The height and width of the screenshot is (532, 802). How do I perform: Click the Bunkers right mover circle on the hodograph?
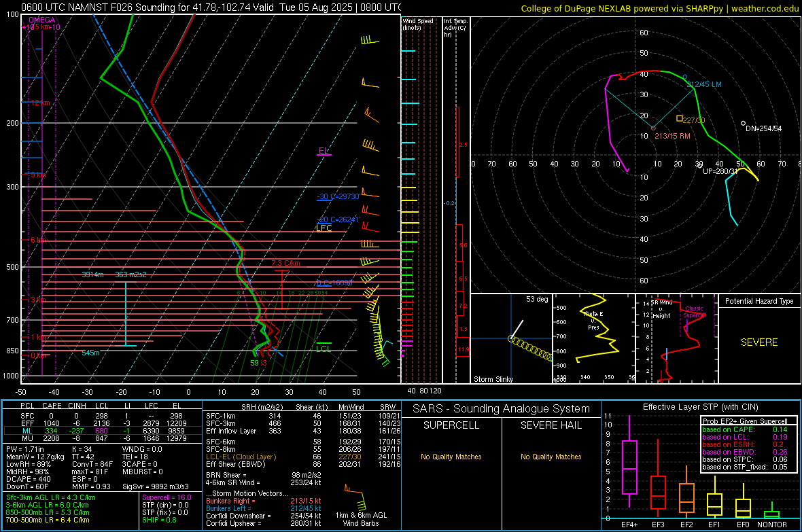653,128
